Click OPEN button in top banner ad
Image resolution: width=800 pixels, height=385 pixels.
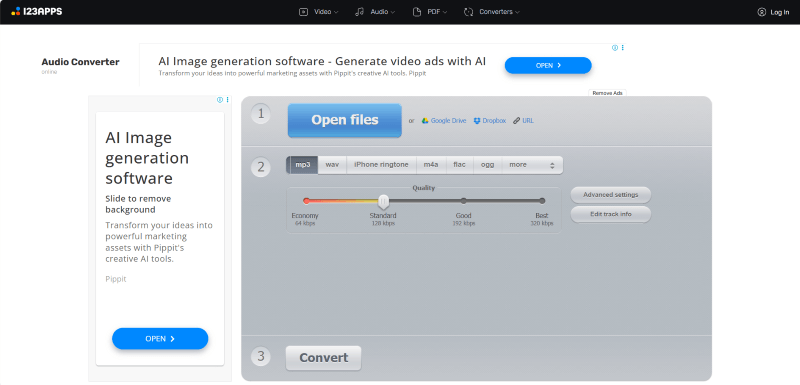[548, 65]
